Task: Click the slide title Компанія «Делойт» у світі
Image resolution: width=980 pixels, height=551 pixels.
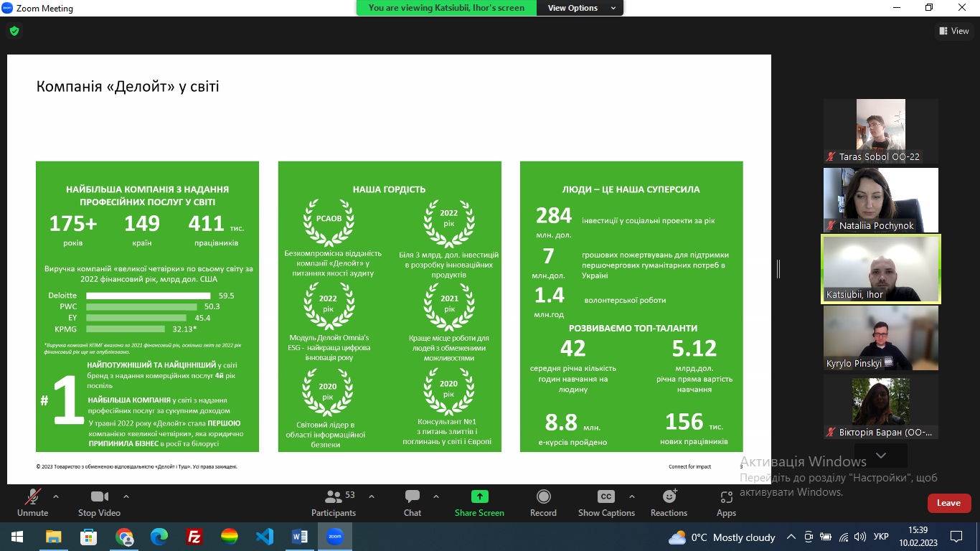Action: tap(128, 87)
